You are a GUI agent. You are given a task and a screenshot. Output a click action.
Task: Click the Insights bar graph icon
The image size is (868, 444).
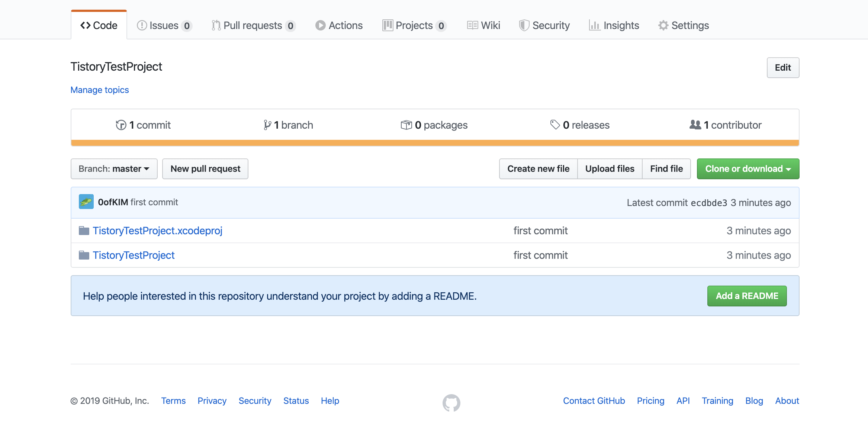(x=595, y=25)
